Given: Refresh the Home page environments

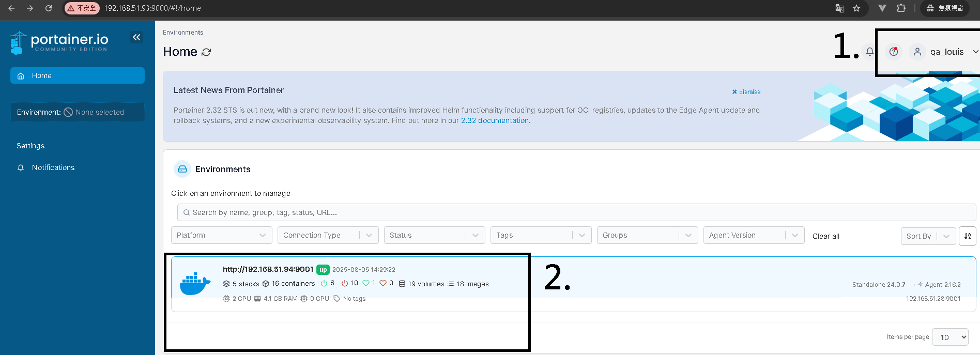Looking at the screenshot, I should click(206, 52).
